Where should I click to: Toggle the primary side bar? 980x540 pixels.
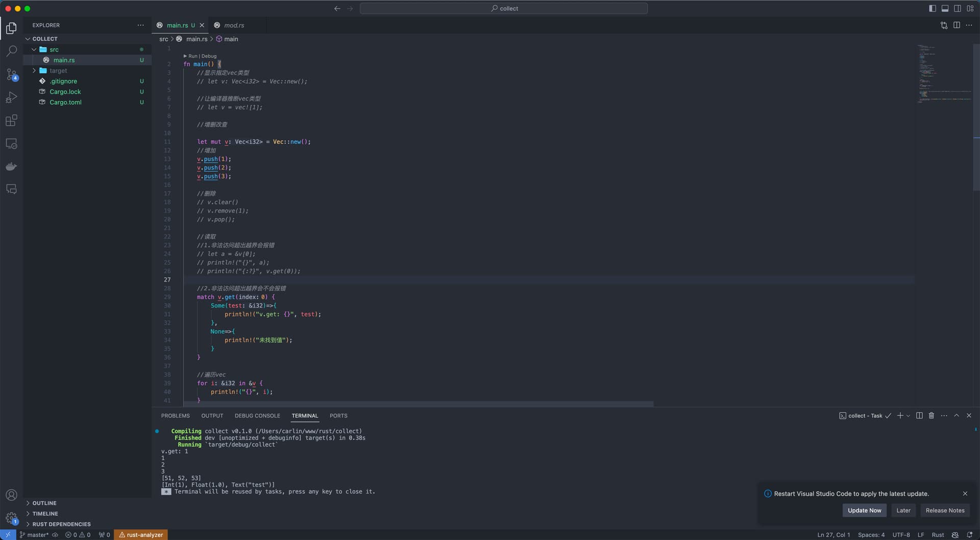coord(933,8)
